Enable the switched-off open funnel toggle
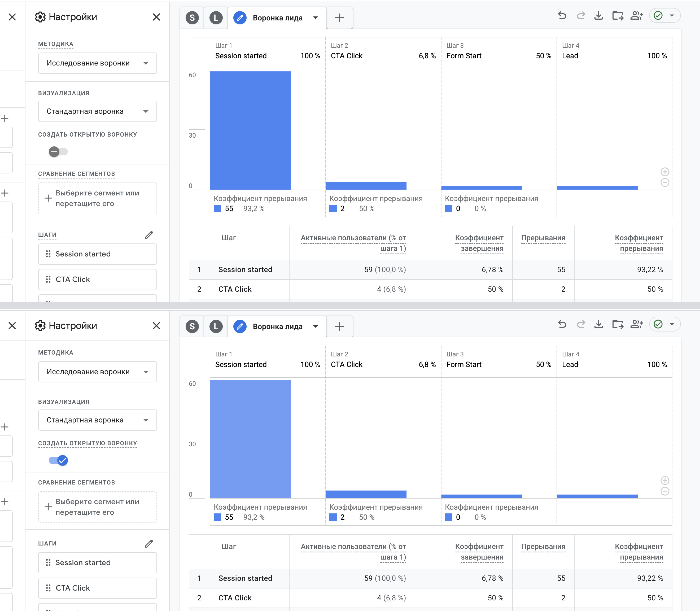 (x=58, y=152)
